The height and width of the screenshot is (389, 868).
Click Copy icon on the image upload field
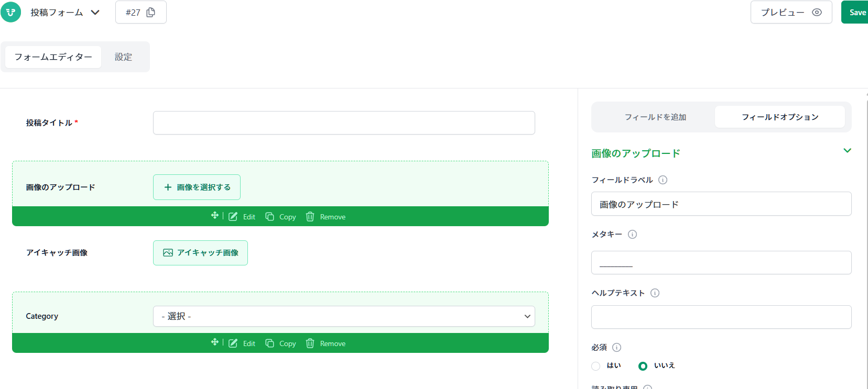click(x=269, y=217)
